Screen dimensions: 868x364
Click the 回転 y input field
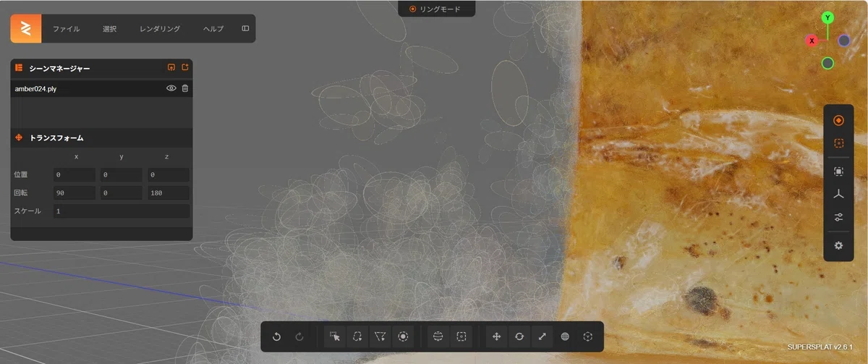tap(122, 192)
